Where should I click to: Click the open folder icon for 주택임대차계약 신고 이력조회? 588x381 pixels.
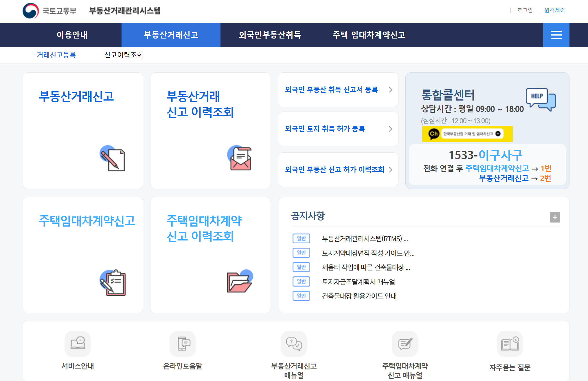[240, 281]
